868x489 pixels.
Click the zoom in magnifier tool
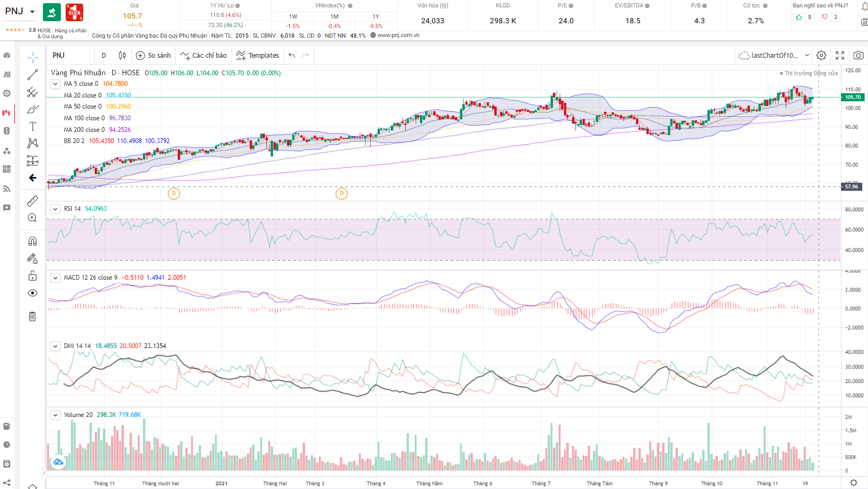pos(32,218)
